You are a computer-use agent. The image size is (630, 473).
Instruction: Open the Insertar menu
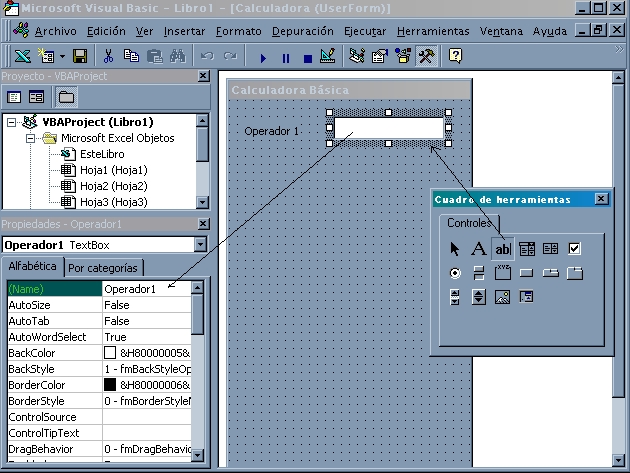pyautogui.click(x=184, y=31)
